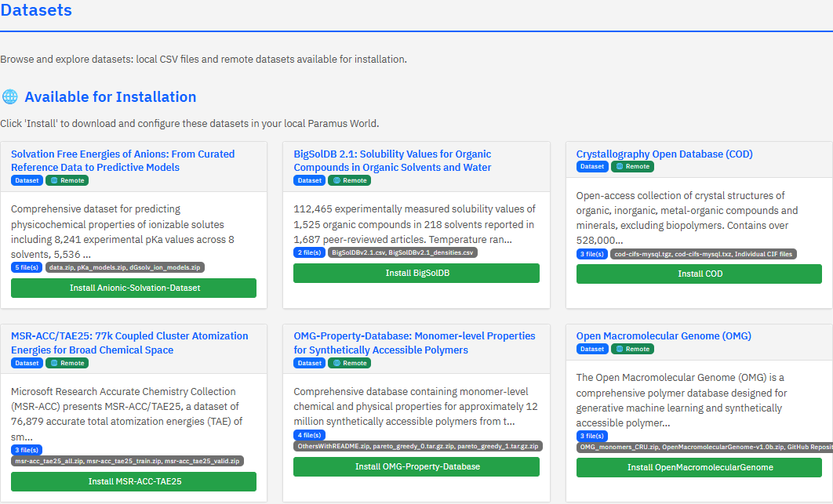Click the Remote globe badge under Open Macromolecular Genome
This screenshot has width=833, height=504.
click(x=631, y=349)
